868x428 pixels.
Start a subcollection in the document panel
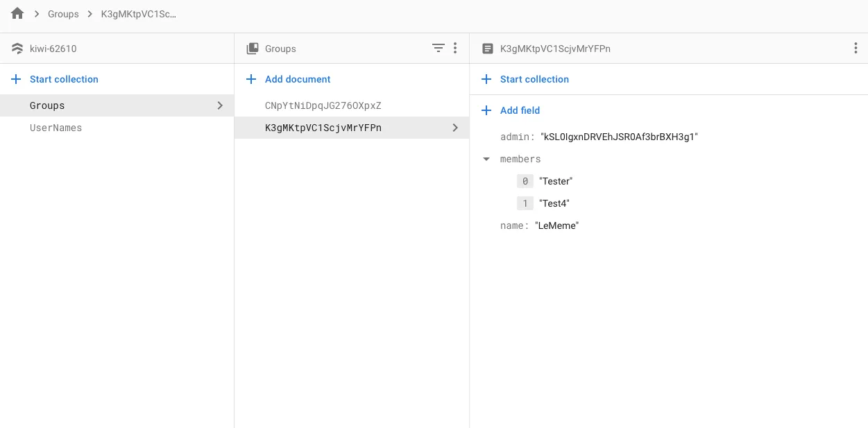pos(534,79)
